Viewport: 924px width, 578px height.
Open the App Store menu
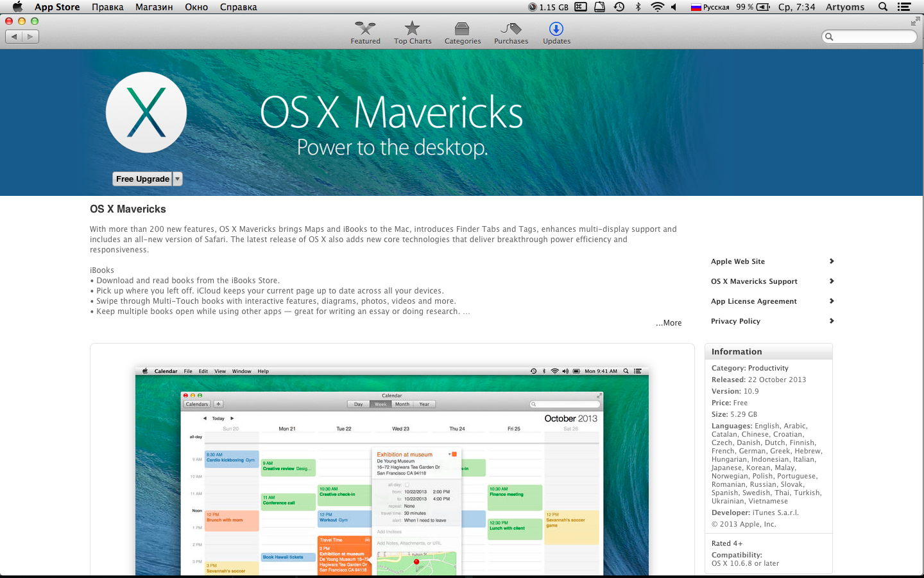pyautogui.click(x=57, y=7)
